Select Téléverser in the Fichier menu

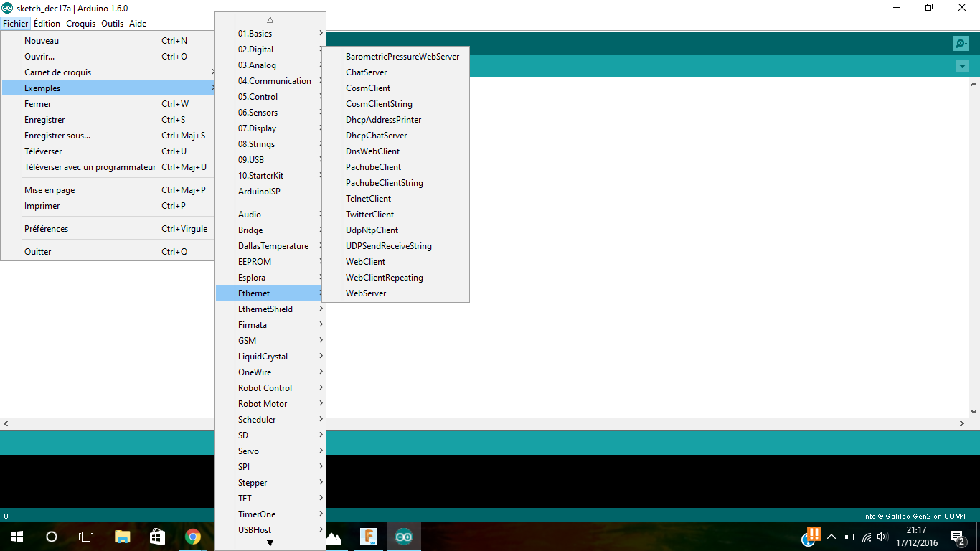(43, 151)
